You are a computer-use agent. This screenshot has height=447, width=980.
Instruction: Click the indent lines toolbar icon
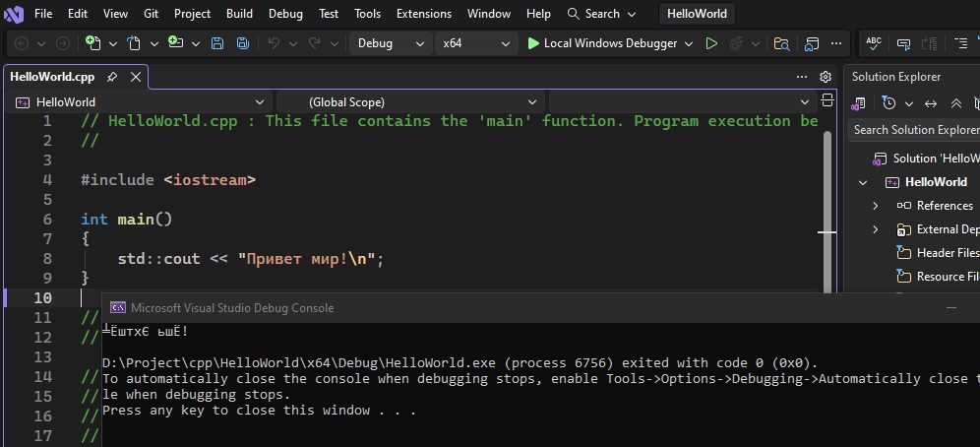[960, 43]
